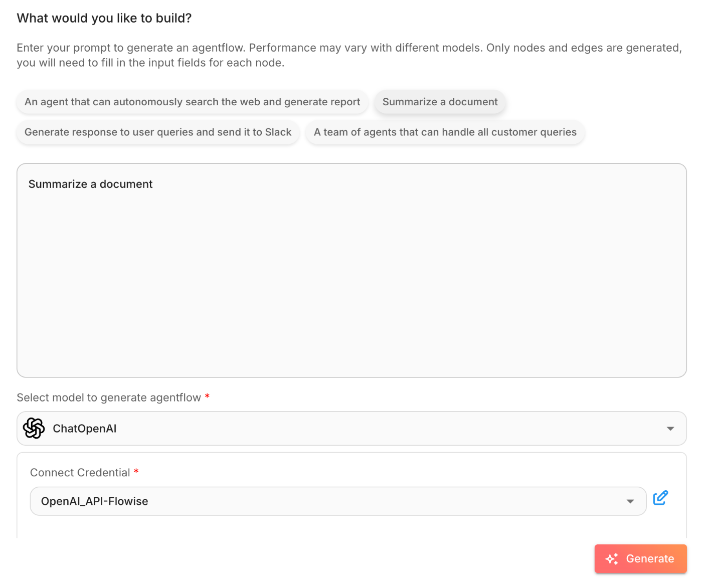702x588 pixels.
Task: Select the OpenAI_API-Flowise credential combo box
Action: coord(331,501)
